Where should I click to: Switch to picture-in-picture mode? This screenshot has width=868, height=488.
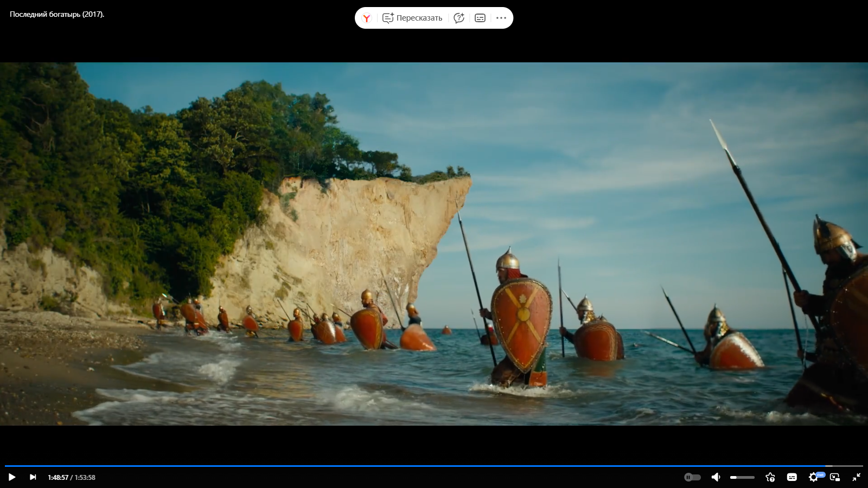835,477
